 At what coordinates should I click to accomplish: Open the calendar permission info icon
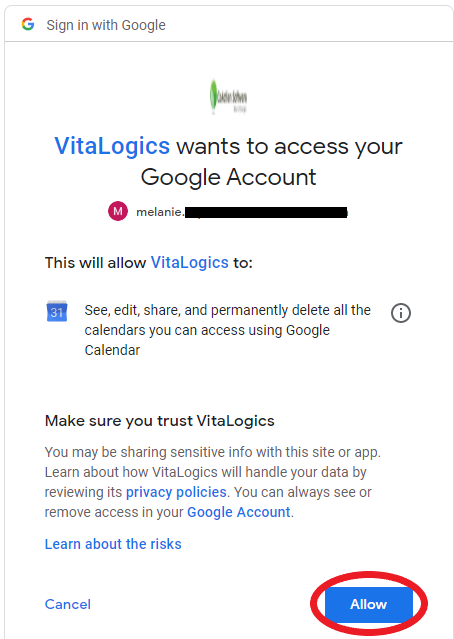click(x=401, y=313)
